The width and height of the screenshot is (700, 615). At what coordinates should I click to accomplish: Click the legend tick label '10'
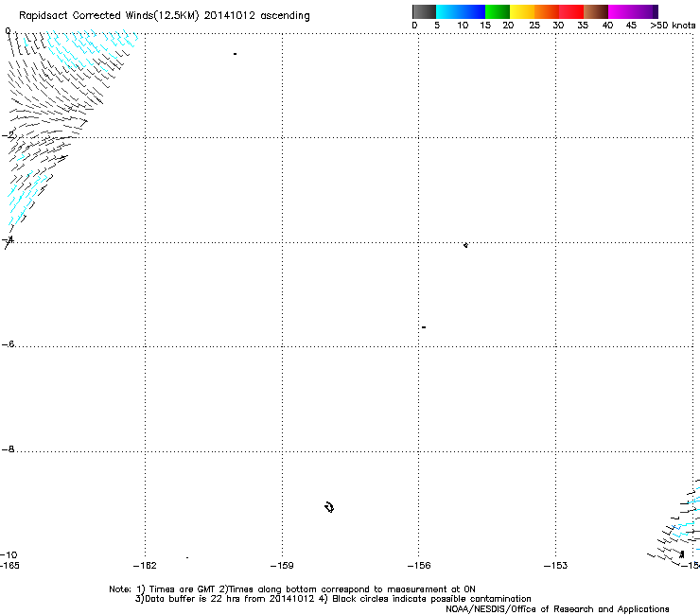click(x=463, y=26)
